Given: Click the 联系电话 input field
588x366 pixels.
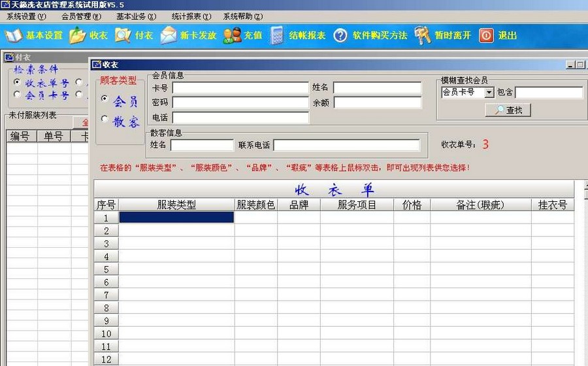Looking at the screenshot, I should [x=347, y=145].
